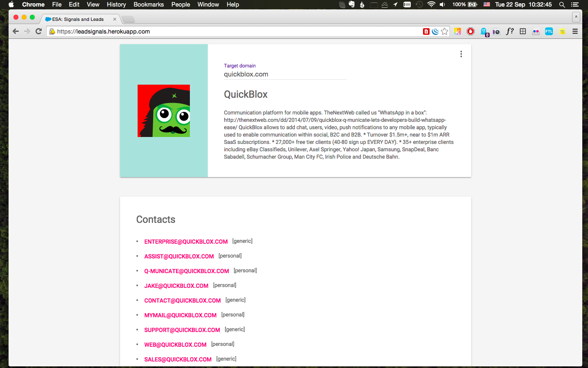The height and width of the screenshot is (368, 588).
Task: Close the ESA: Signals and Leads tab
Action: (x=115, y=19)
